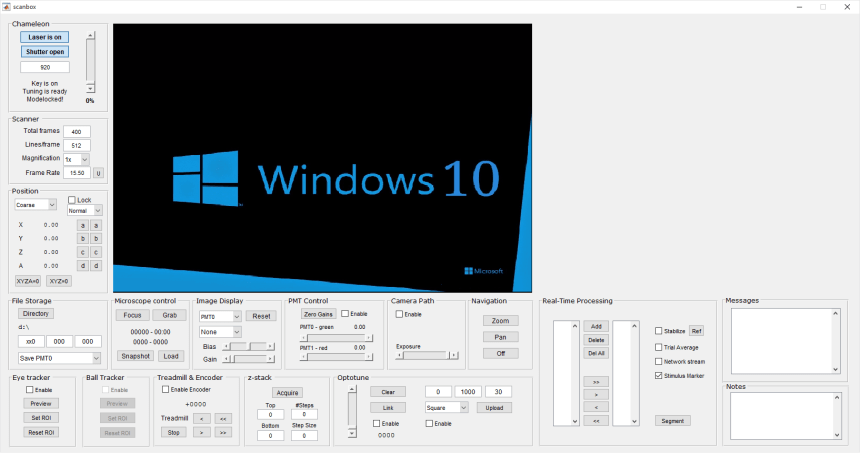Image resolution: width=860 pixels, height=473 pixels.
Task: Click the Preview button in Eye tracker
Action: click(41, 403)
